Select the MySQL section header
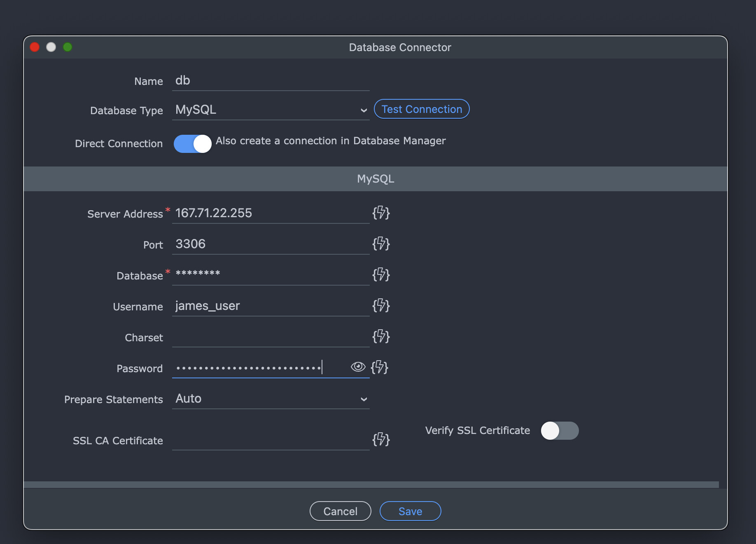 376,179
